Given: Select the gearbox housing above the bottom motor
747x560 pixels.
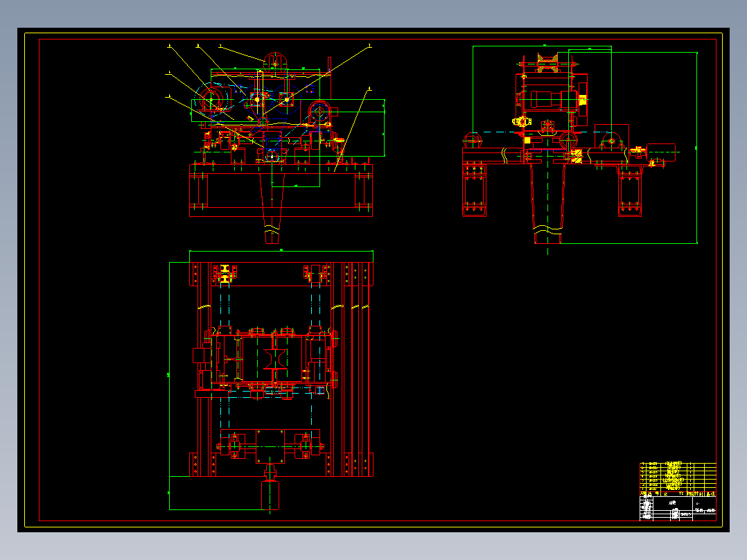Looking at the screenshot, I should pos(270,446).
